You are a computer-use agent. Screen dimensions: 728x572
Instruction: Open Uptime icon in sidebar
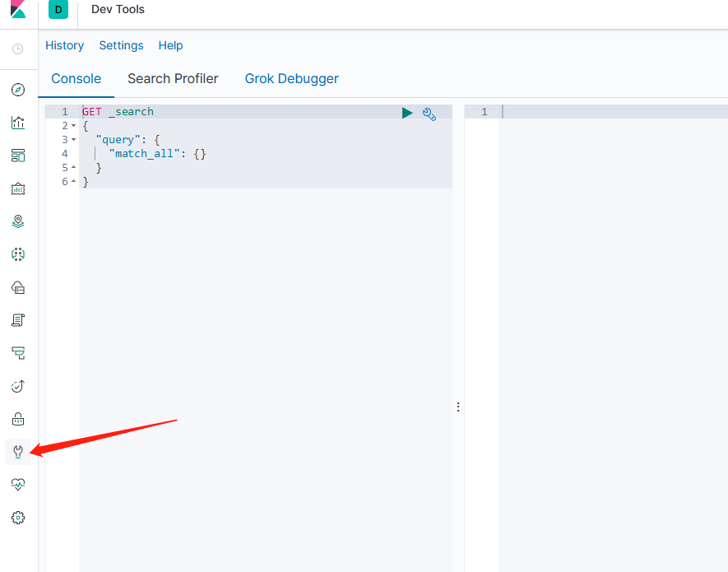[x=17, y=386]
